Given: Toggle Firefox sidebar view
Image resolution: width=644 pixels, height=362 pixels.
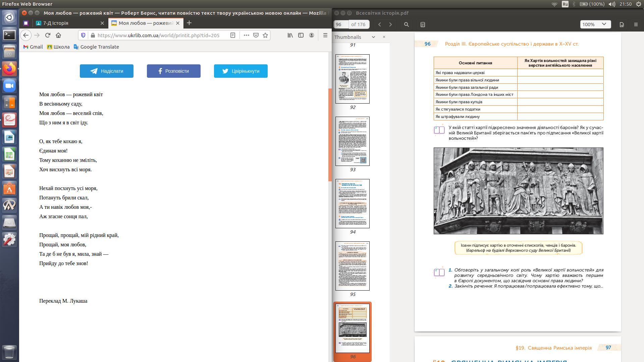Looking at the screenshot, I should coord(301,35).
